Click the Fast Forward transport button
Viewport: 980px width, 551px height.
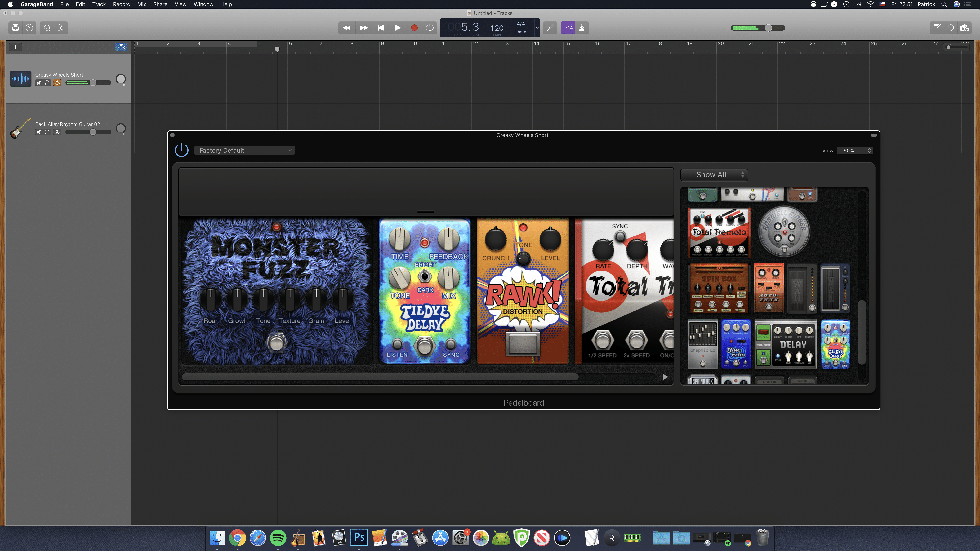(364, 28)
